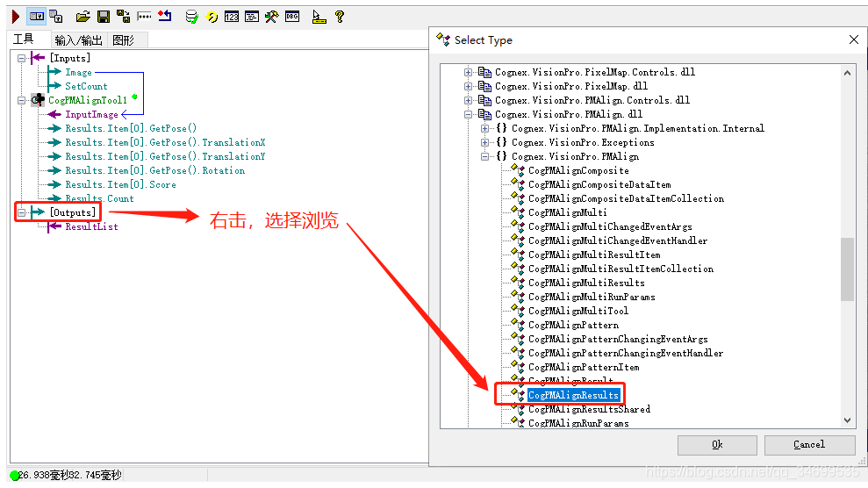Click the dotted password field toolbar icon

click(145, 17)
